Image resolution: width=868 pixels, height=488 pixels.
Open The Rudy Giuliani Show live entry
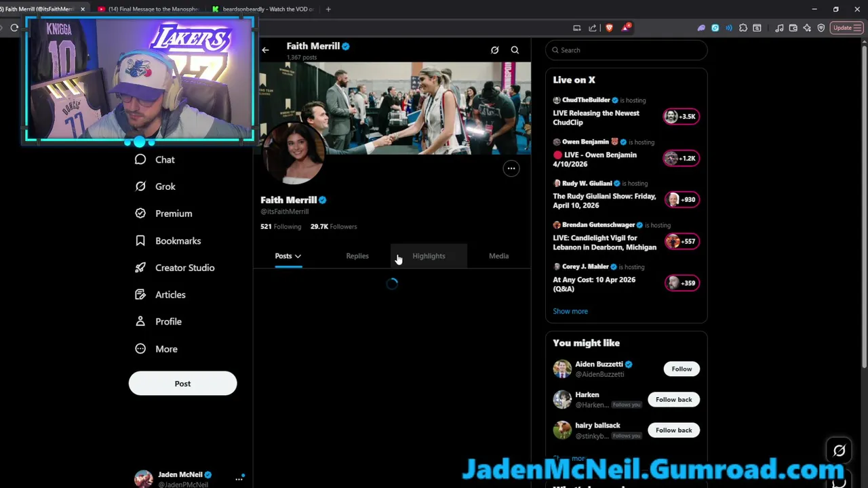pos(626,196)
